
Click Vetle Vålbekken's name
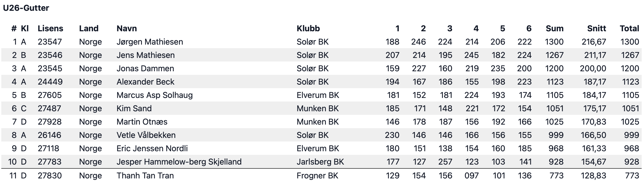click(x=146, y=135)
